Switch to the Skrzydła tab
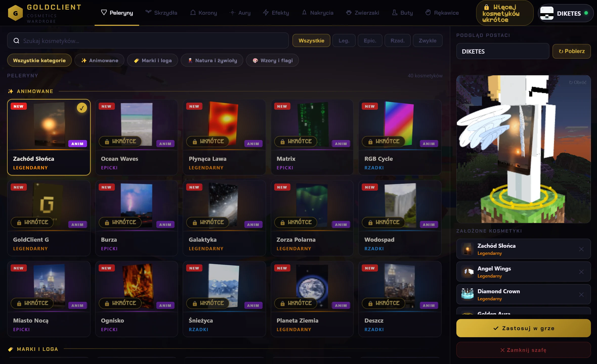Image resolution: width=597 pixels, height=364 pixels. (161, 13)
